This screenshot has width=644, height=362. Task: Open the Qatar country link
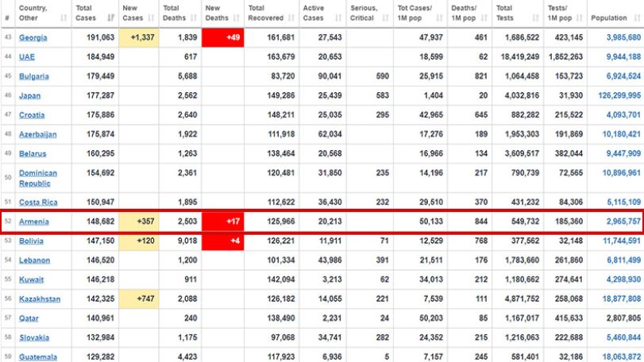[29, 318]
